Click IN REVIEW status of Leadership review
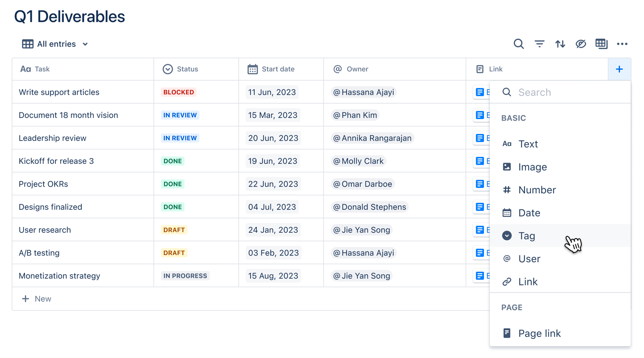The height and width of the screenshot is (358, 644). [180, 138]
